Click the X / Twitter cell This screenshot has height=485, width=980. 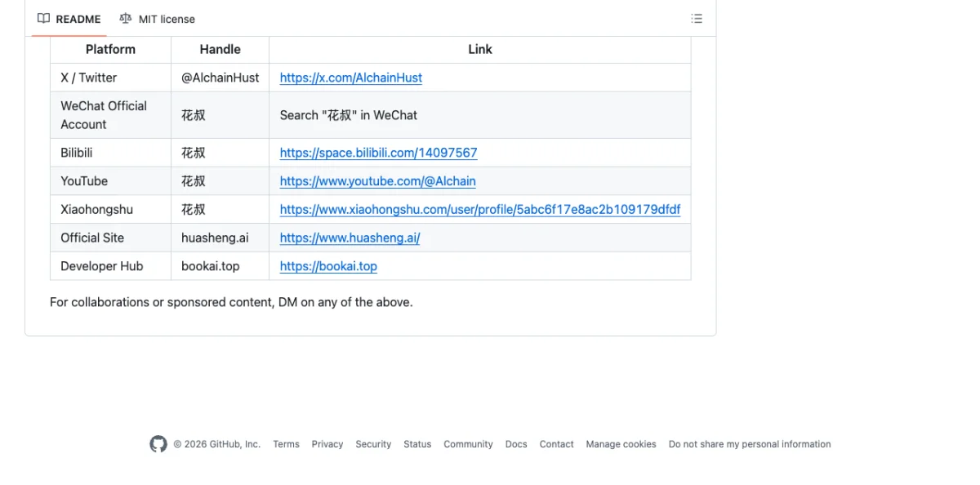110,78
